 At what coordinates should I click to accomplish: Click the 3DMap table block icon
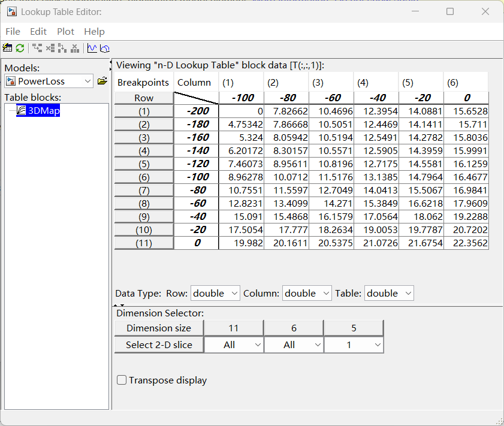coord(21,110)
